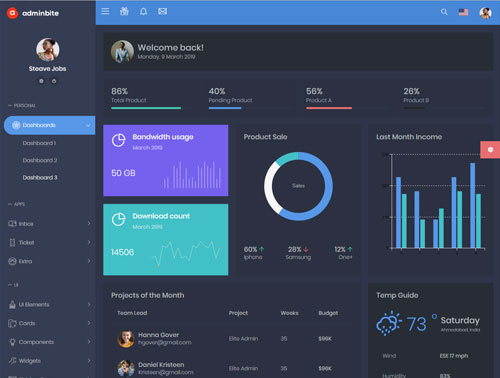
Task: Click the second small icon under Steave Jobs
Action: [54, 81]
